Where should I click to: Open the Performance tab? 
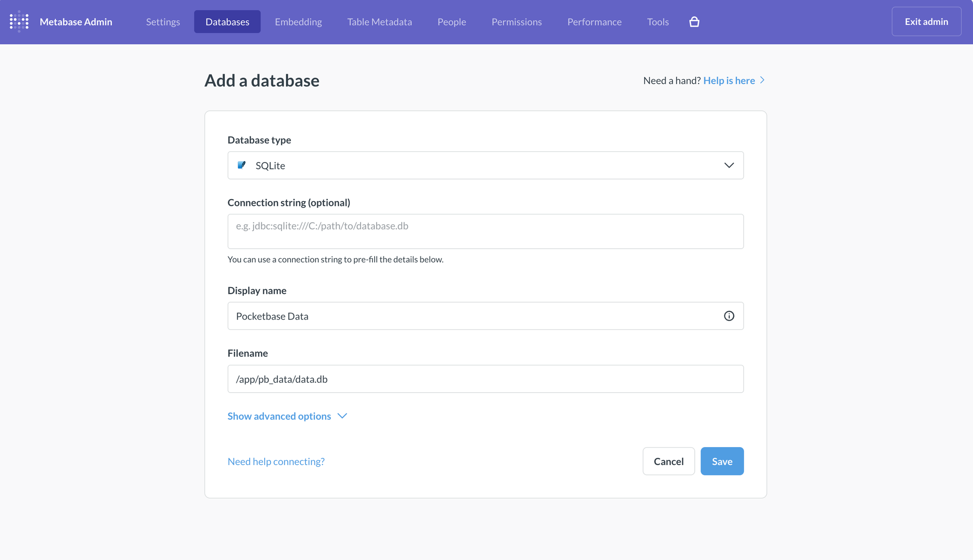[x=595, y=22]
